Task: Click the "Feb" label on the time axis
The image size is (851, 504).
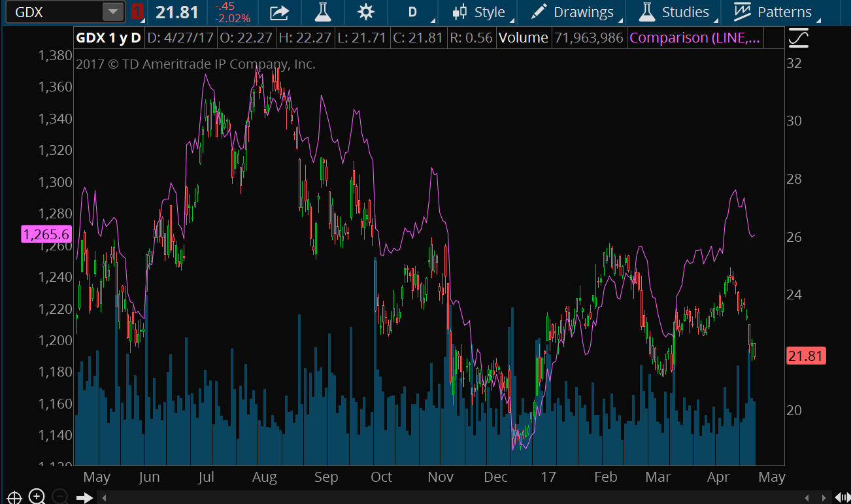Action: 606,477
